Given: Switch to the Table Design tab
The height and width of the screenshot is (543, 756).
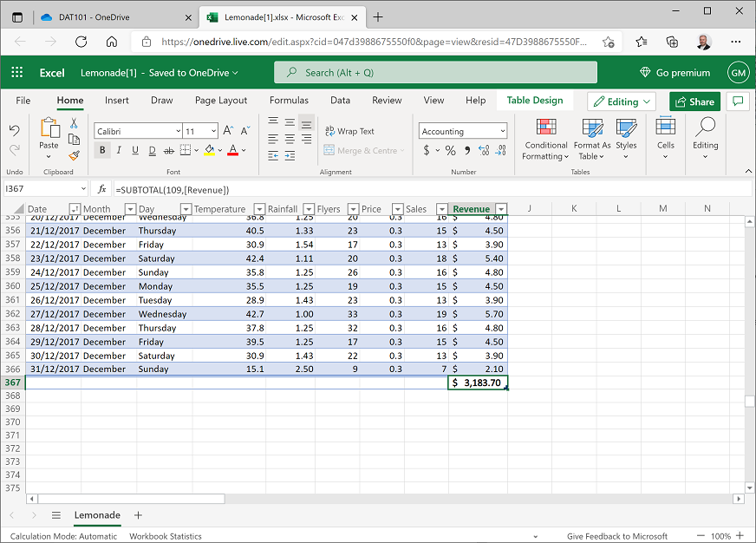Looking at the screenshot, I should pos(535,100).
